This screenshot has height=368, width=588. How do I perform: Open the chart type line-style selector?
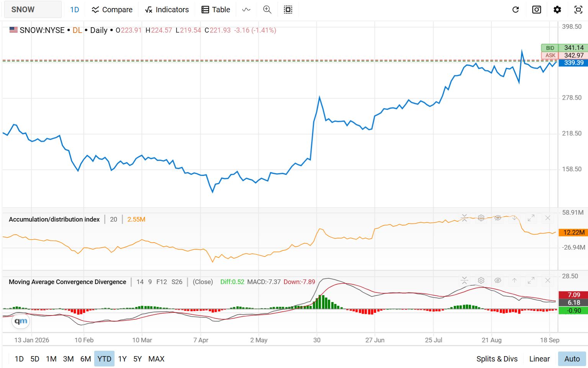pyautogui.click(x=246, y=10)
